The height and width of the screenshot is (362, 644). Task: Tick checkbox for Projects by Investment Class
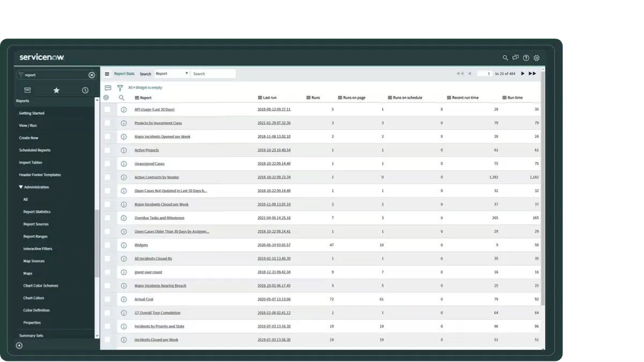click(x=107, y=123)
